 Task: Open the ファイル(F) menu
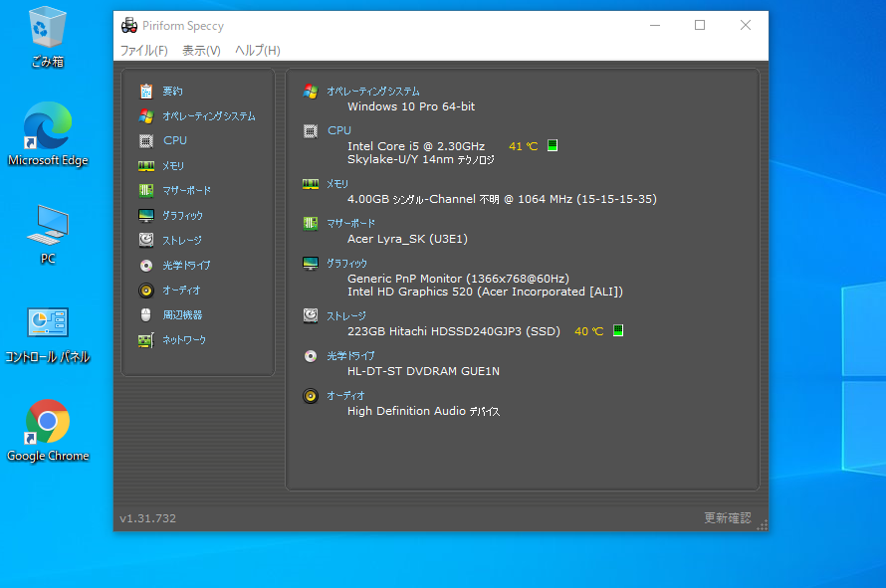point(144,51)
